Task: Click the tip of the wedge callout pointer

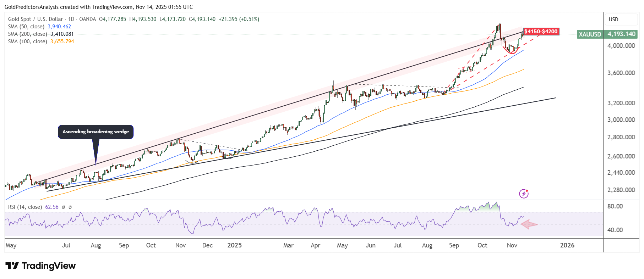Action: tap(95, 164)
